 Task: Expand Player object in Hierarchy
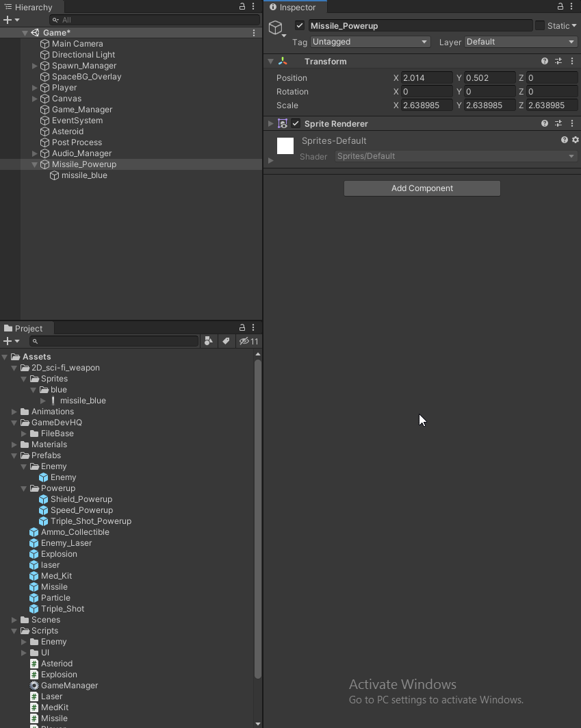[x=34, y=88]
